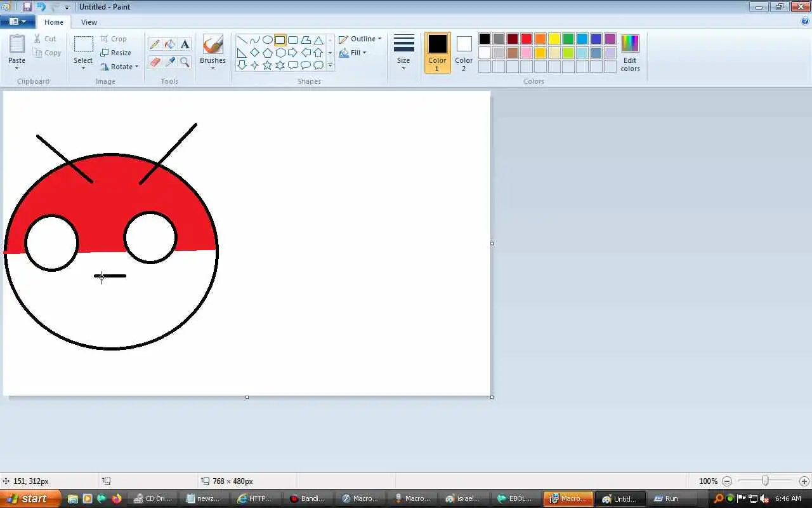This screenshot has width=812, height=508.
Task: Choose the Curve shape
Action: pos(254,40)
